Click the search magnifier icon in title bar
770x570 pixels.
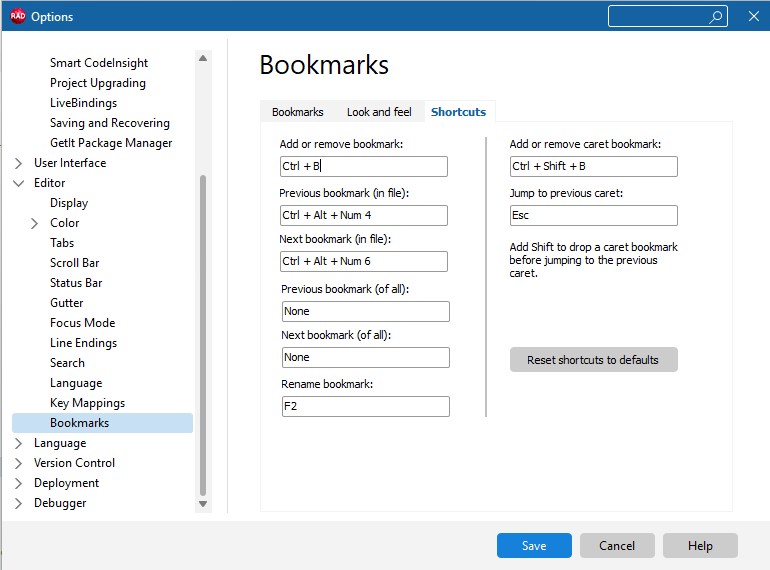point(715,17)
